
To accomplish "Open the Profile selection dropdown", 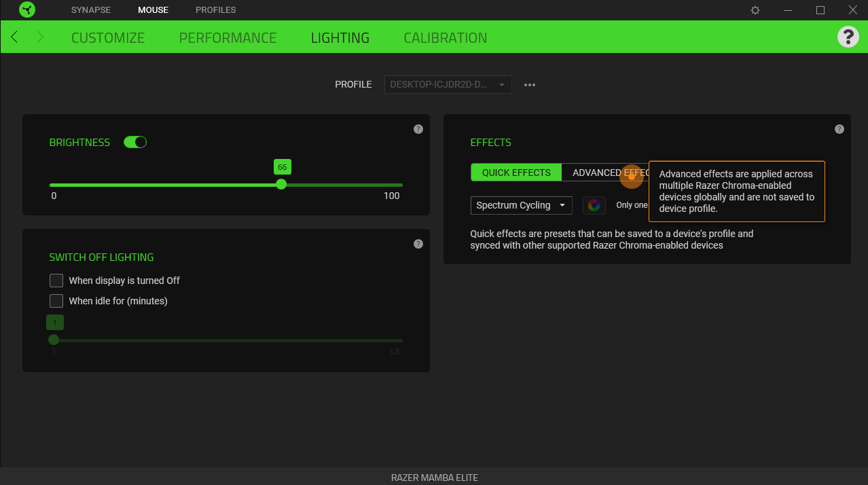I will [448, 85].
